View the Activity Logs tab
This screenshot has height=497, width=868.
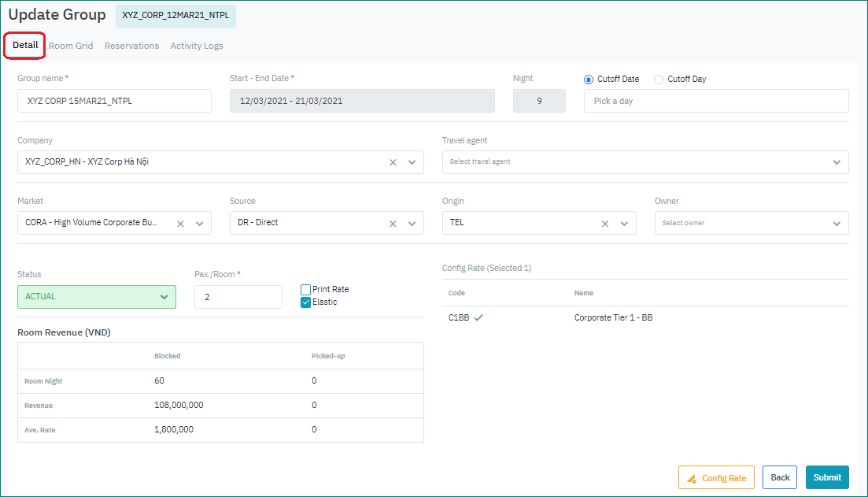coord(197,46)
